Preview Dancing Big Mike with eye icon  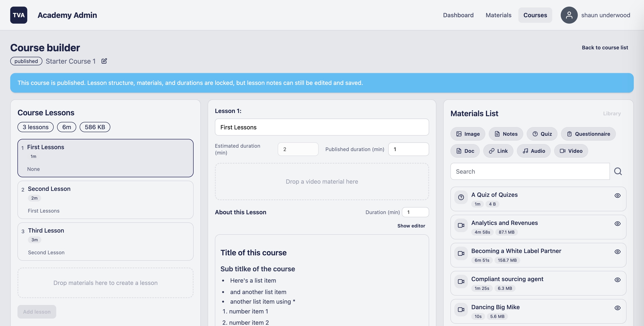click(x=618, y=308)
